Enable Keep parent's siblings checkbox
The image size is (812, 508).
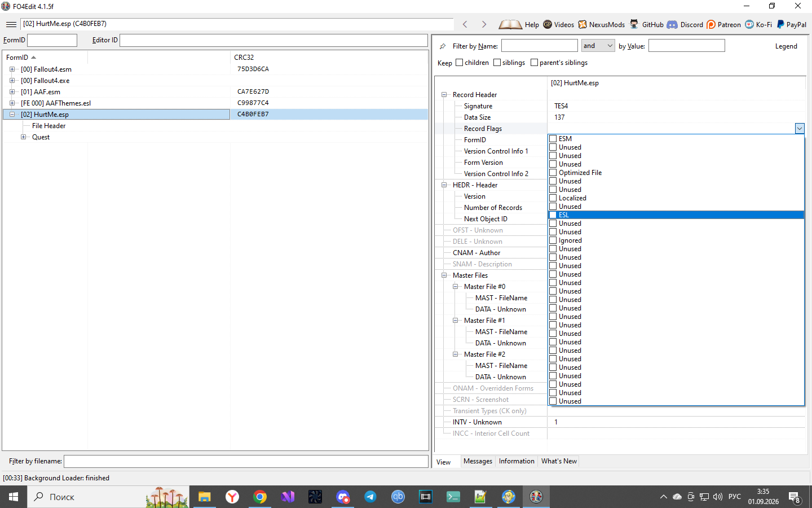click(534, 63)
